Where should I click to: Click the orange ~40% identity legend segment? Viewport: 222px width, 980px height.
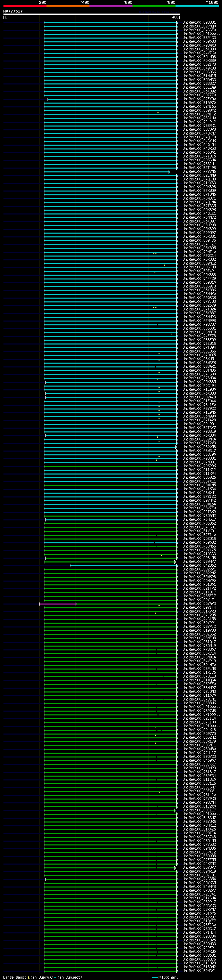click(68, 6)
